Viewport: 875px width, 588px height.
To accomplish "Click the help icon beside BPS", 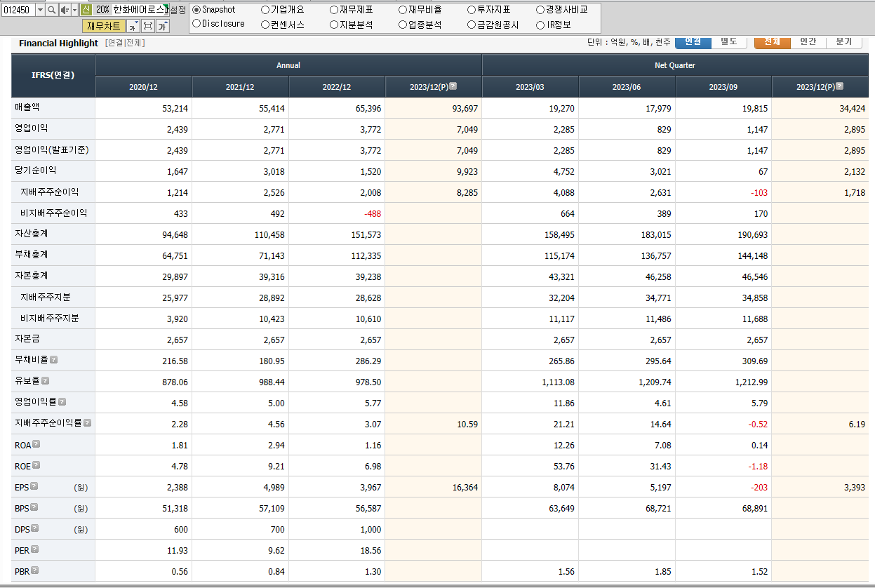I will click(x=34, y=507).
